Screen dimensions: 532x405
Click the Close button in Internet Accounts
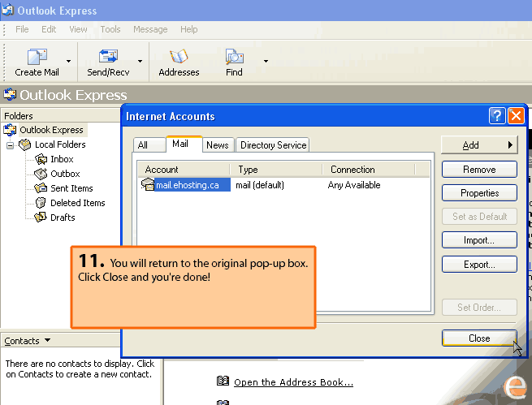479,338
